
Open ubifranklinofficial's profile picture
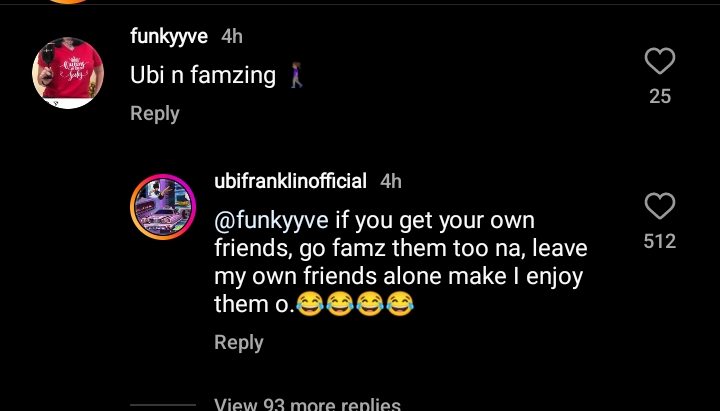pyautogui.click(x=163, y=210)
